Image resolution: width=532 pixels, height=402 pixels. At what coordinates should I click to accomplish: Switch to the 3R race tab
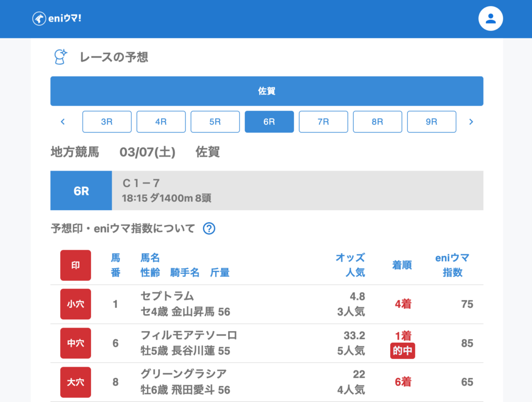107,122
